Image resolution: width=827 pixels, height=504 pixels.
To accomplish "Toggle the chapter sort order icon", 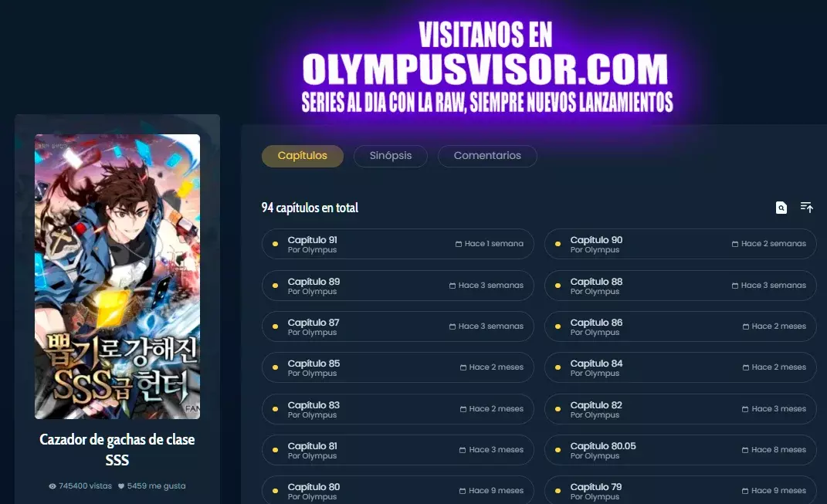I will (x=806, y=207).
